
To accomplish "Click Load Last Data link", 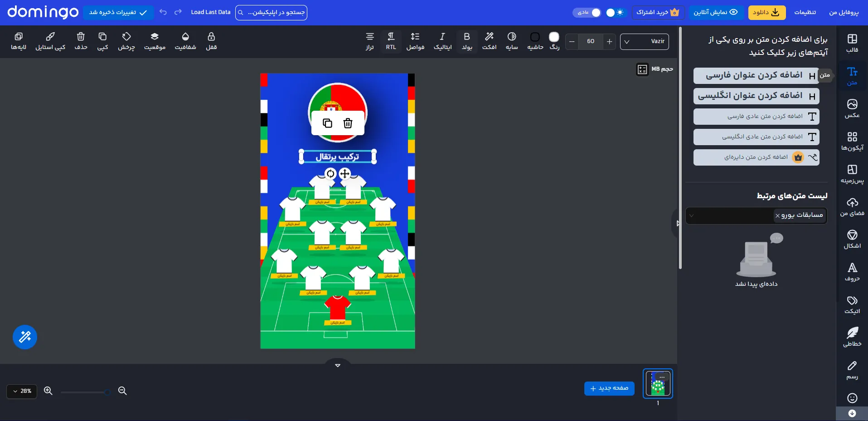I will 211,12.
